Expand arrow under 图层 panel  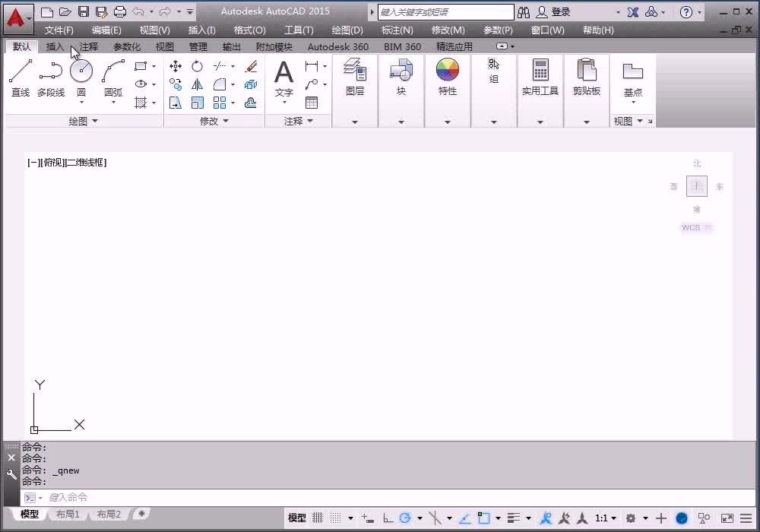(x=355, y=122)
